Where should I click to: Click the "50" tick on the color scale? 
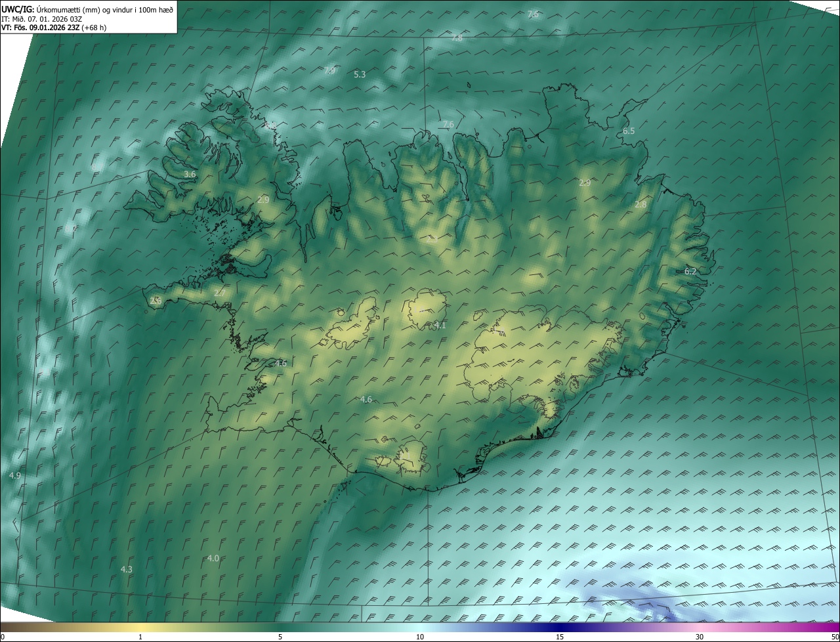(835, 637)
